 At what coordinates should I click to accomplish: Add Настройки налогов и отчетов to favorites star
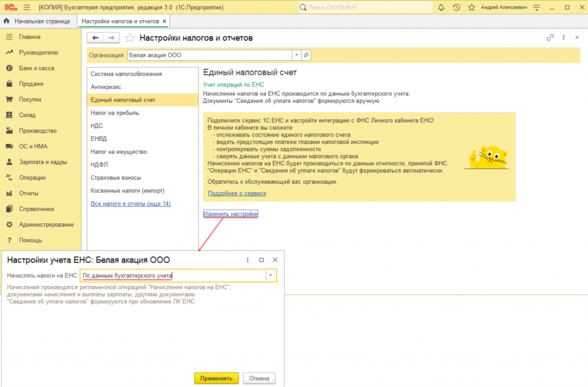pyautogui.click(x=130, y=38)
